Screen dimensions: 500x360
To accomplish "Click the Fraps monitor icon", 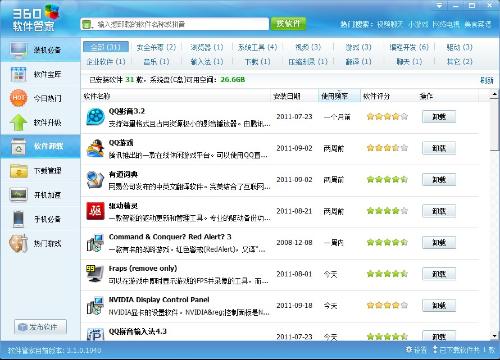I will click(x=95, y=274).
